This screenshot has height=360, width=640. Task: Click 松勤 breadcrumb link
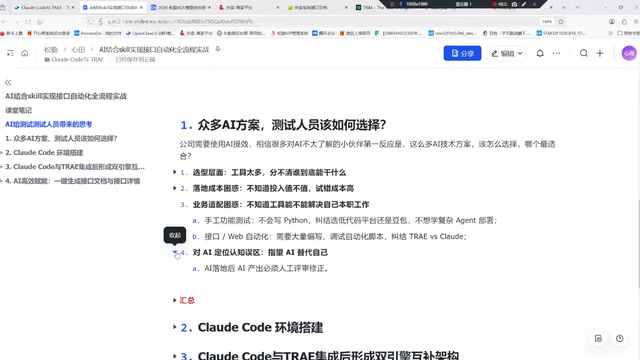[x=51, y=49]
